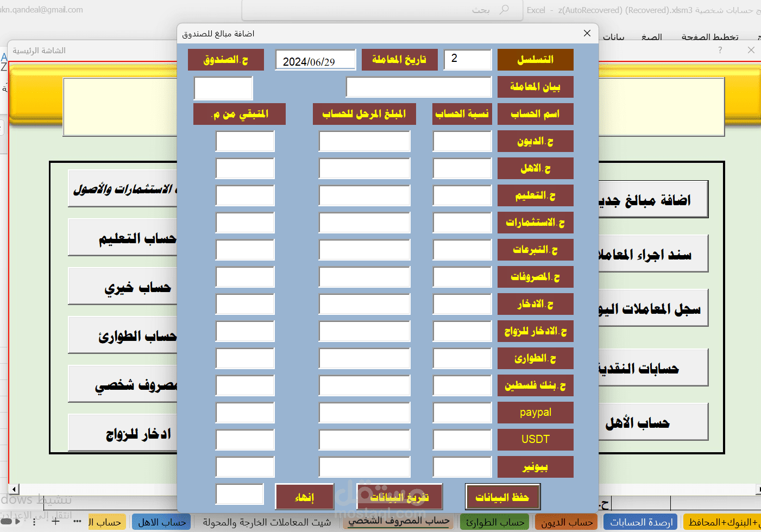Click the percentage field for ح.الديون

(x=462, y=141)
